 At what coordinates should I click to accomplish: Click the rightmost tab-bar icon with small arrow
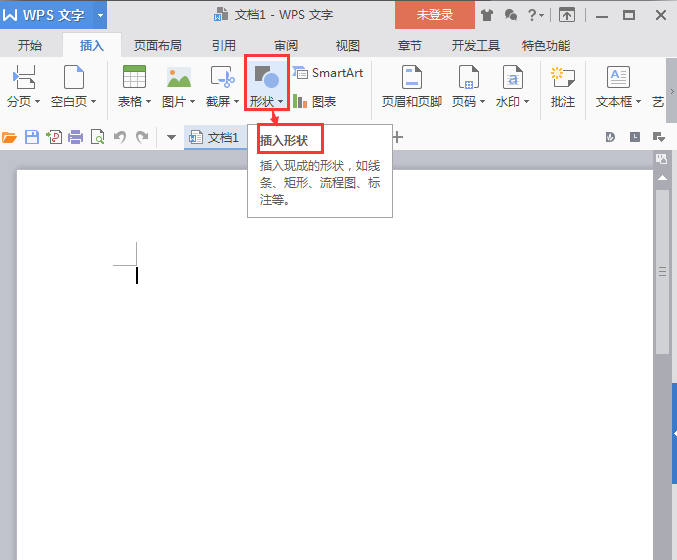(659, 137)
